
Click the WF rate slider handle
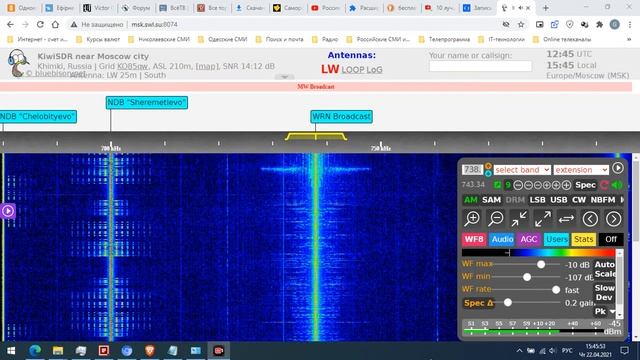pos(556,290)
